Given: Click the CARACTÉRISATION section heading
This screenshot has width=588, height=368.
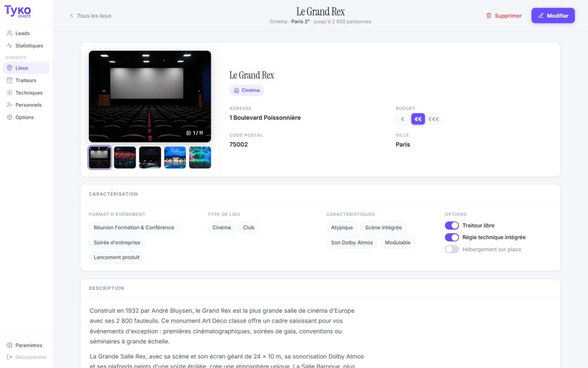Looking at the screenshot, I should pyautogui.click(x=113, y=194).
